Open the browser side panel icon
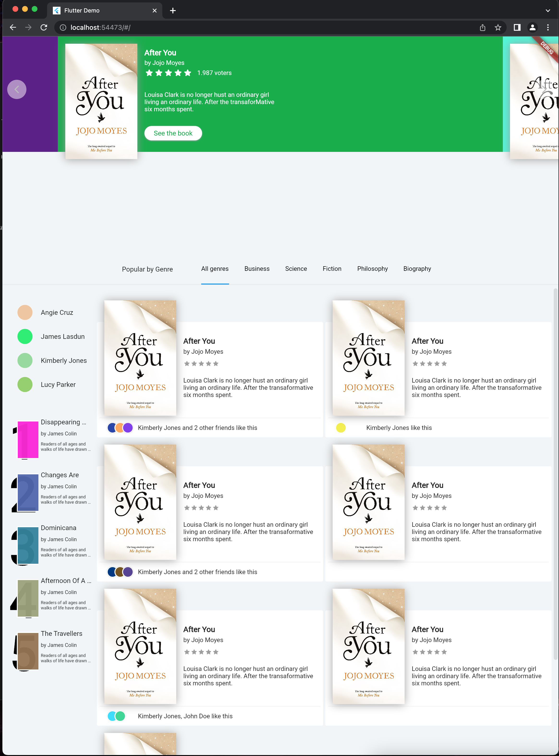The height and width of the screenshot is (756, 559). 517,27
